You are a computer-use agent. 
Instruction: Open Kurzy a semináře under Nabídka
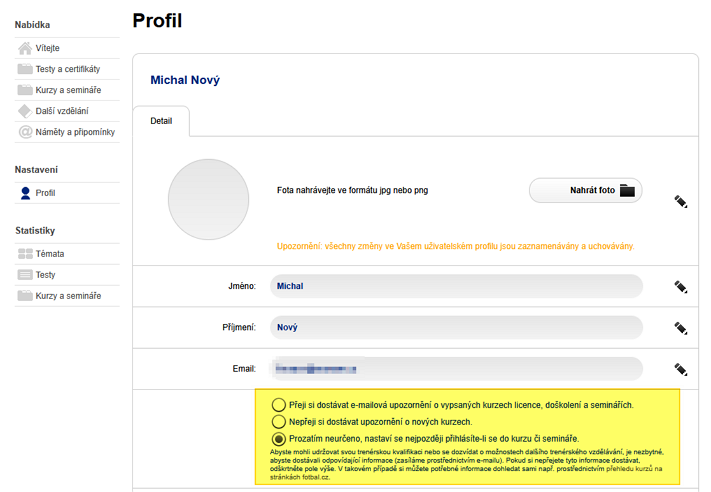(68, 90)
